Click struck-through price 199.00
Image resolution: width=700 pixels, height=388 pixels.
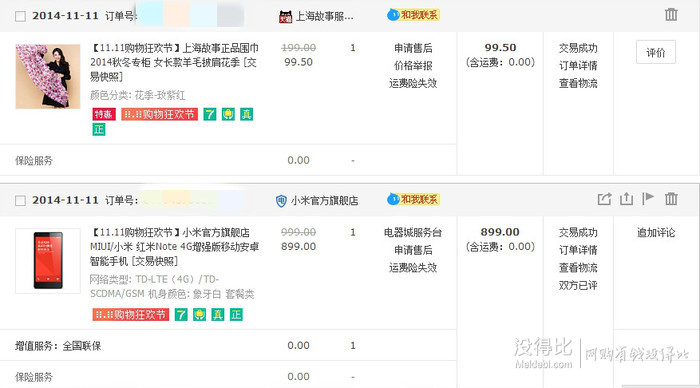pyautogui.click(x=298, y=47)
